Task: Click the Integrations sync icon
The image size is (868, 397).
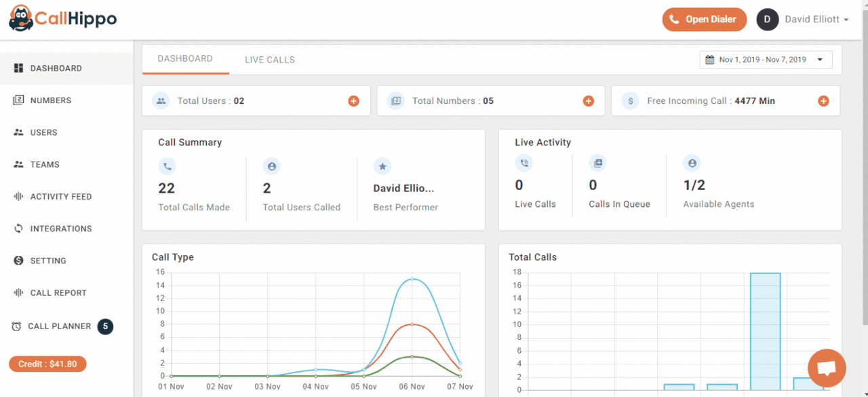Action: (18, 229)
